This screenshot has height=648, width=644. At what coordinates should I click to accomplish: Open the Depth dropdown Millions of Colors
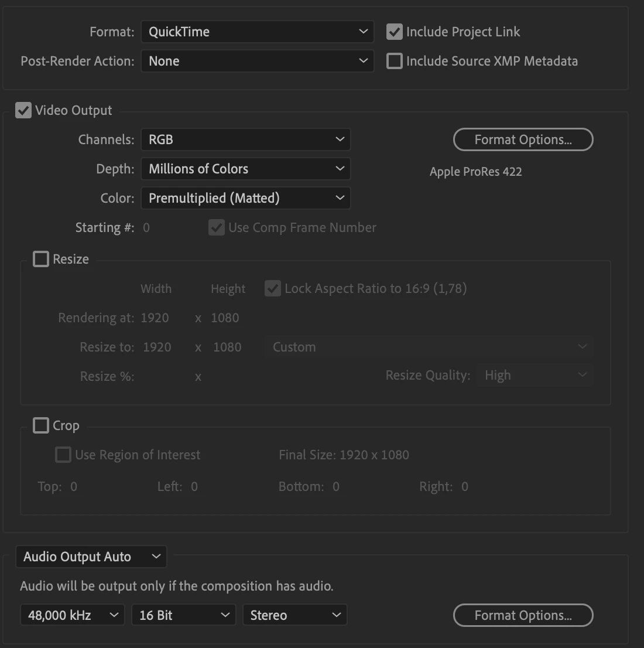[245, 169]
